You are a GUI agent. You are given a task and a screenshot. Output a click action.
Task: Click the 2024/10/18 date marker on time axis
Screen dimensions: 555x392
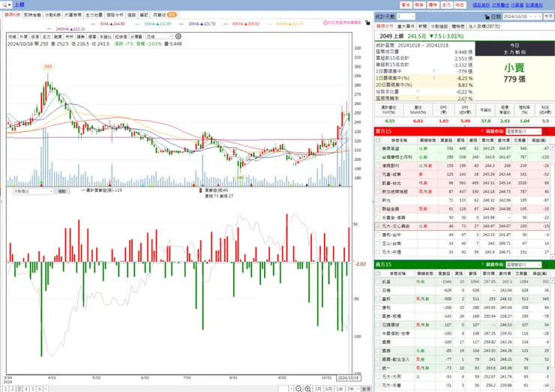coord(348,378)
